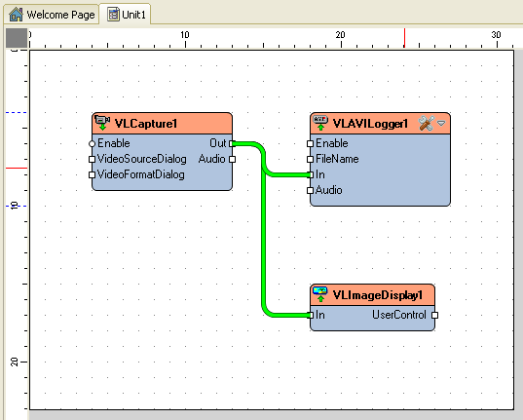Click upper blue dashed marker on vertical ruler
523x420 pixels.
(17, 112)
